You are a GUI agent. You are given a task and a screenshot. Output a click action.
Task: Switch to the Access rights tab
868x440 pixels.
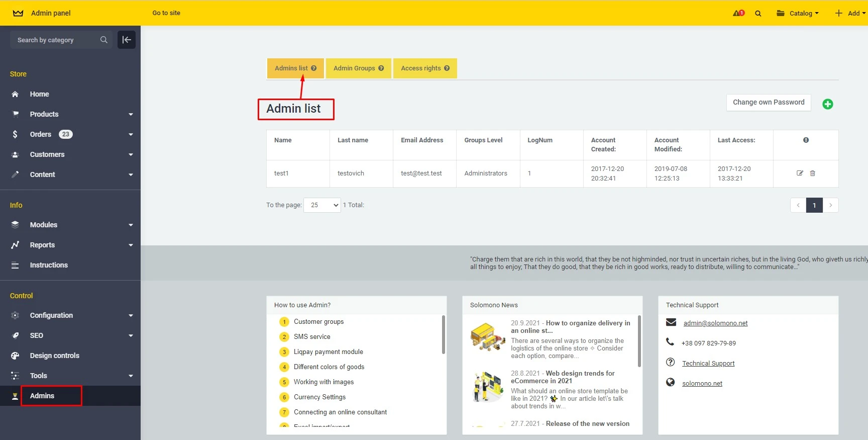(x=425, y=68)
